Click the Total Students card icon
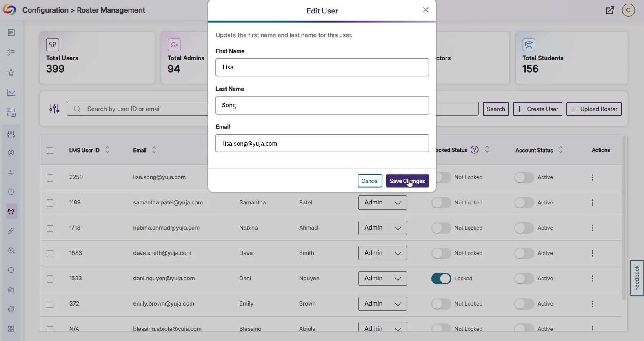 [529, 45]
